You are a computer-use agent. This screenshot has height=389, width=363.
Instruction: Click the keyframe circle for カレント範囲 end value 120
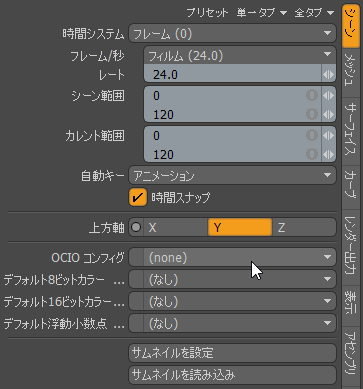point(312,154)
